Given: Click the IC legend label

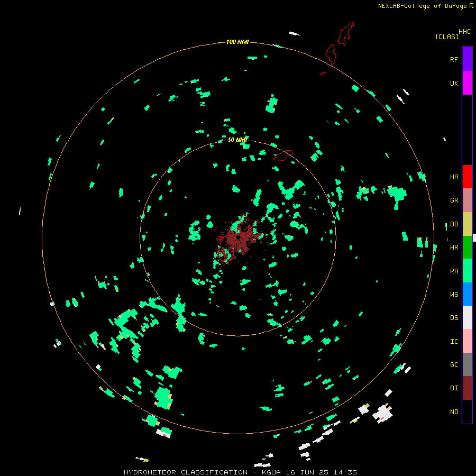Looking at the screenshot, I should pyautogui.click(x=454, y=342).
